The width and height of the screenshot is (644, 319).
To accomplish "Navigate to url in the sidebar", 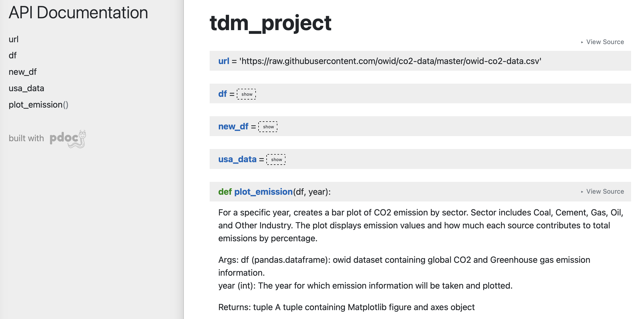I will (14, 39).
